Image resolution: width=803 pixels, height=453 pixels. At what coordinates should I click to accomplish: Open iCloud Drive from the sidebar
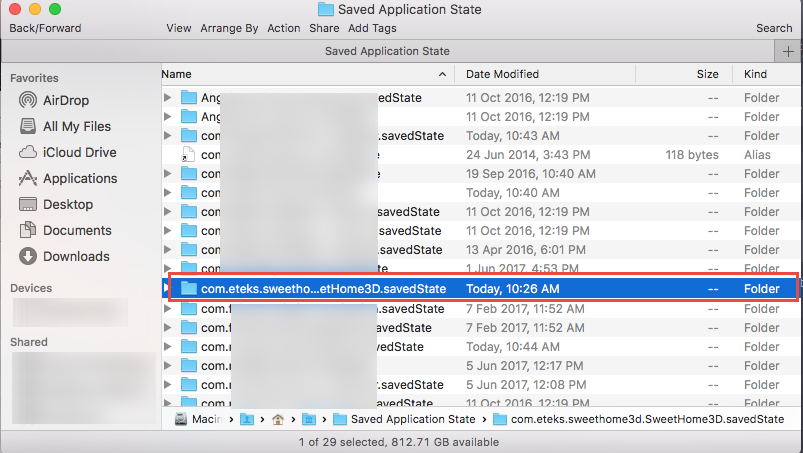point(68,153)
